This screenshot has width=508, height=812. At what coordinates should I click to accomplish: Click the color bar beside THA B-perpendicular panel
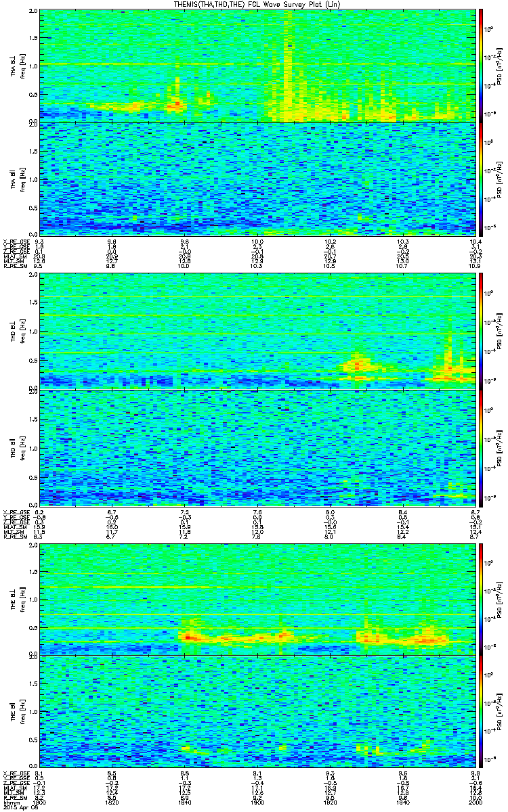[x=482, y=66]
